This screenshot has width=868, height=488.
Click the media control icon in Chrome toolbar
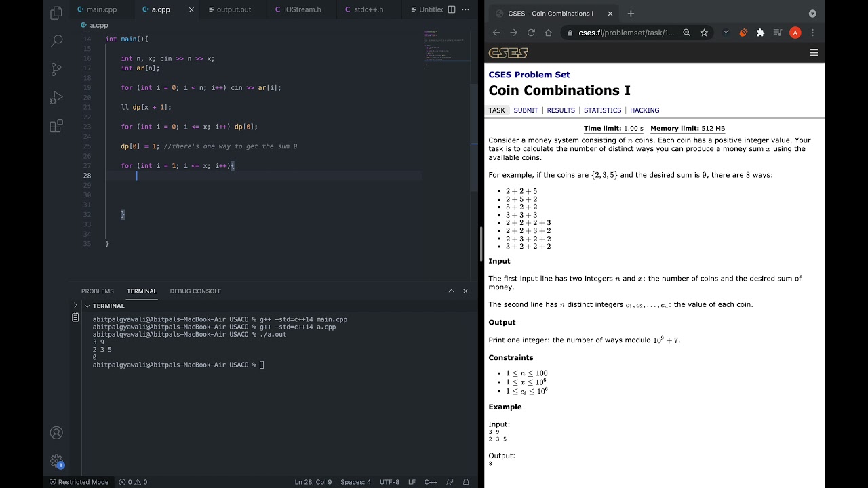[x=778, y=33]
